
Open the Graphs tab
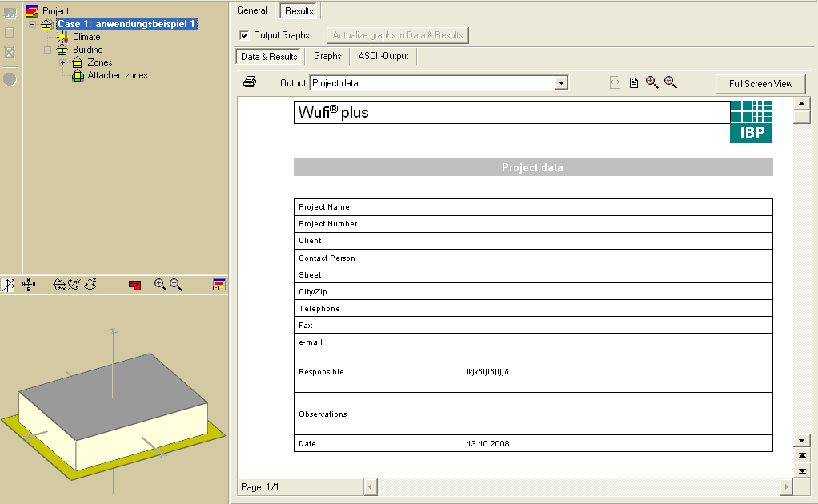(x=327, y=56)
